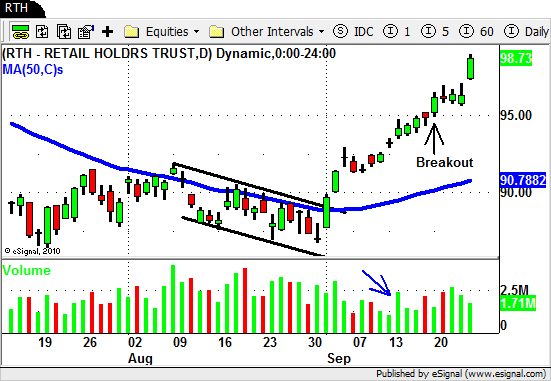The image size is (551, 381).
Task: Switch to the 1 minute interval
Action: [x=396, y=32]
